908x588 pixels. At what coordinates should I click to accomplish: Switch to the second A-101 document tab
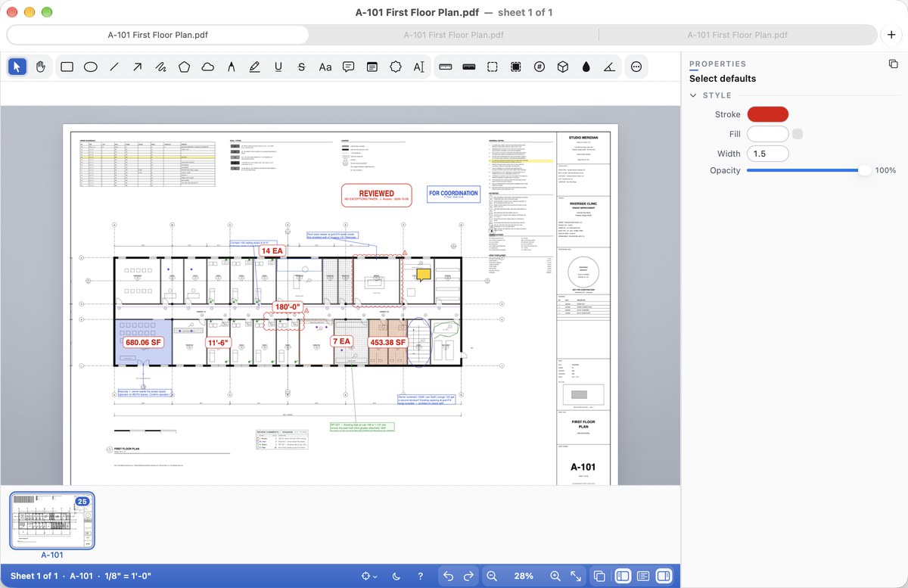point(453,35)
